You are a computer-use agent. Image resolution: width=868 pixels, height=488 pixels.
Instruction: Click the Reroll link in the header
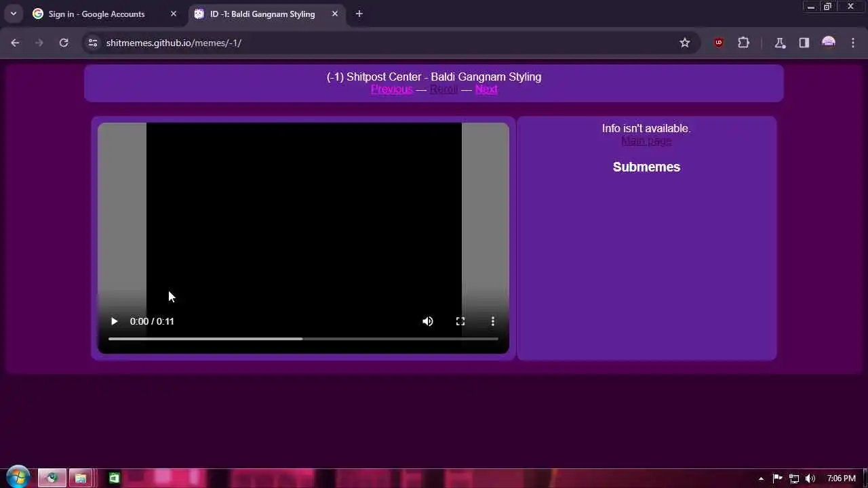443,89
